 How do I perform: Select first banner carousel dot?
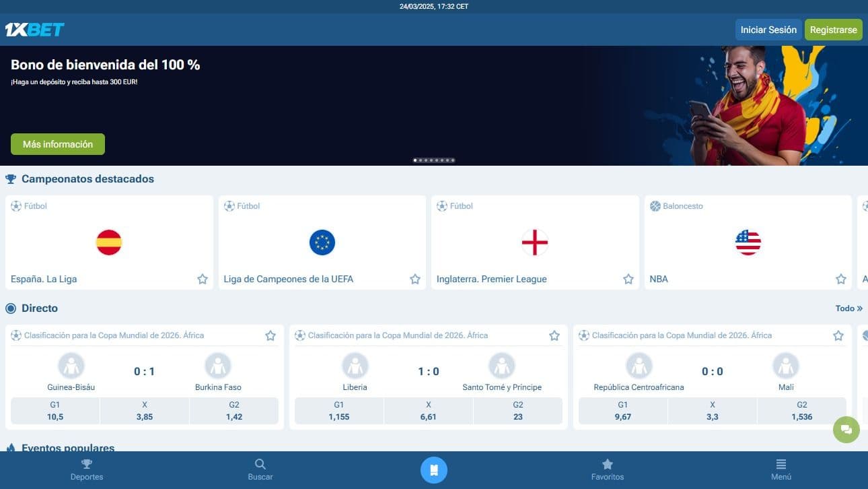415,160
